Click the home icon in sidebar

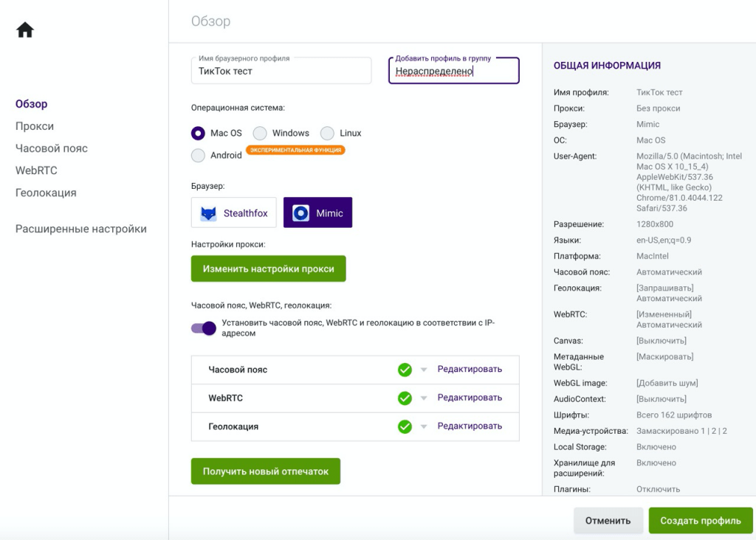[25, 30]
